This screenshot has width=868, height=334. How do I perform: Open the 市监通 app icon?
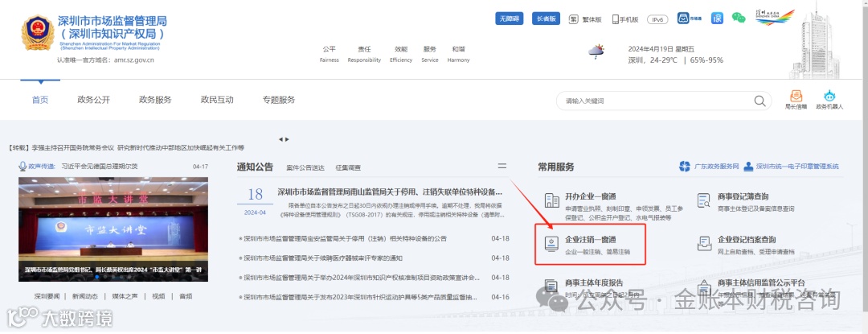[x=690, y=19]
